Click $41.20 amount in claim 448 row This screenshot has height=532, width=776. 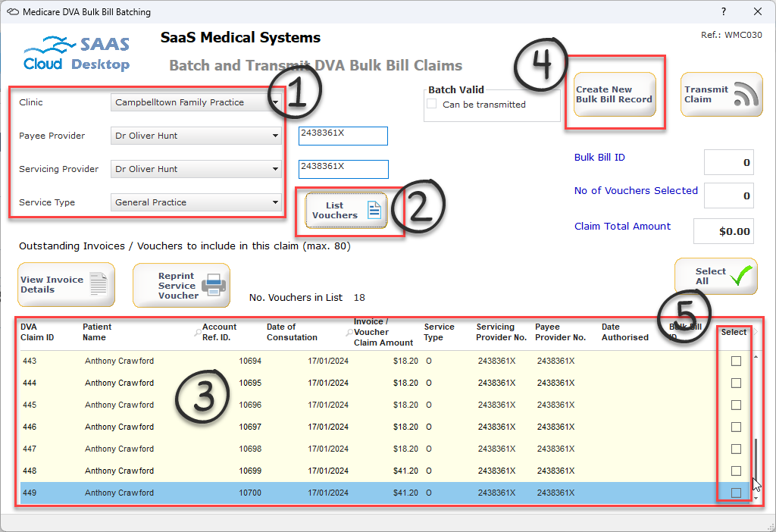tap(406, 471)
